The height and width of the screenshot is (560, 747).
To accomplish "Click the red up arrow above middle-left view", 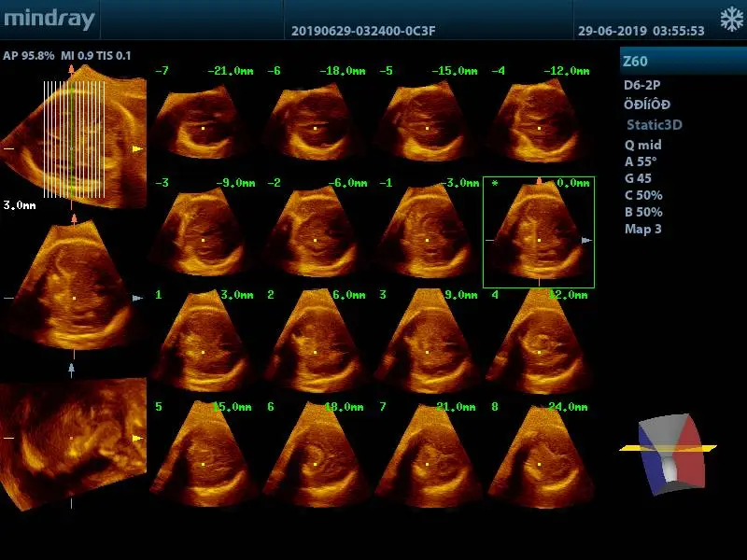I will [x=73, y=217].
